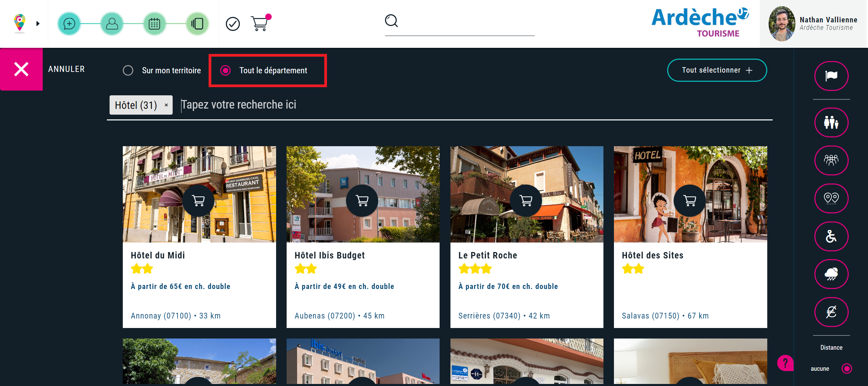The width and height of the screenshot is (868, 386).
Task: Expand the sidebar with the arrow next to logo
Action: pos(38,23)
